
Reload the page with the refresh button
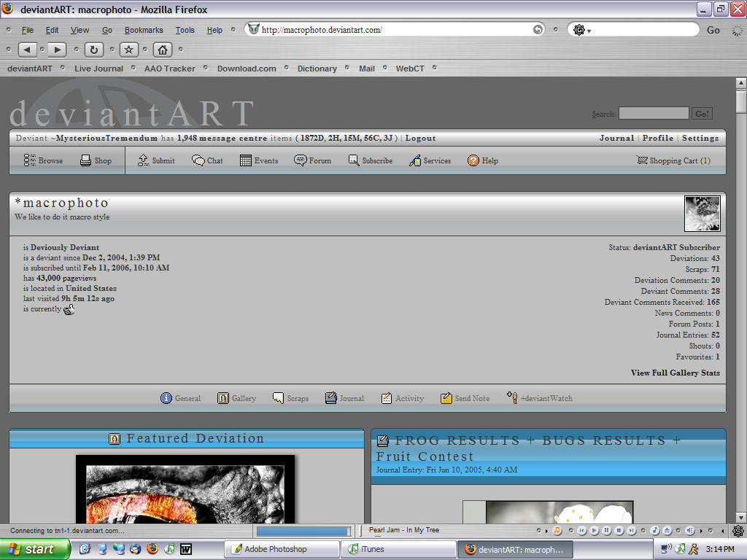94,49
